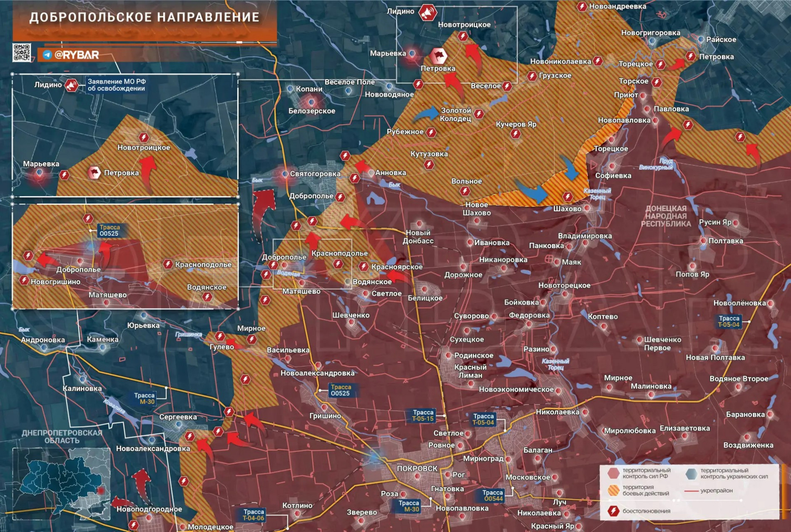Image resolution: width=791 pixels, height=532 pixels.
Task: Click the @RYBAR channel handle
Action: 77,55
